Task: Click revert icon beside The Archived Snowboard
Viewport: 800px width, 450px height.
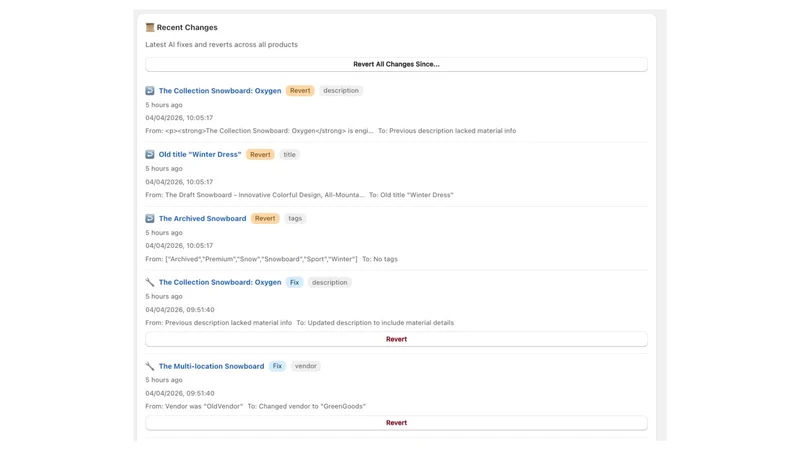Action: 149,218
